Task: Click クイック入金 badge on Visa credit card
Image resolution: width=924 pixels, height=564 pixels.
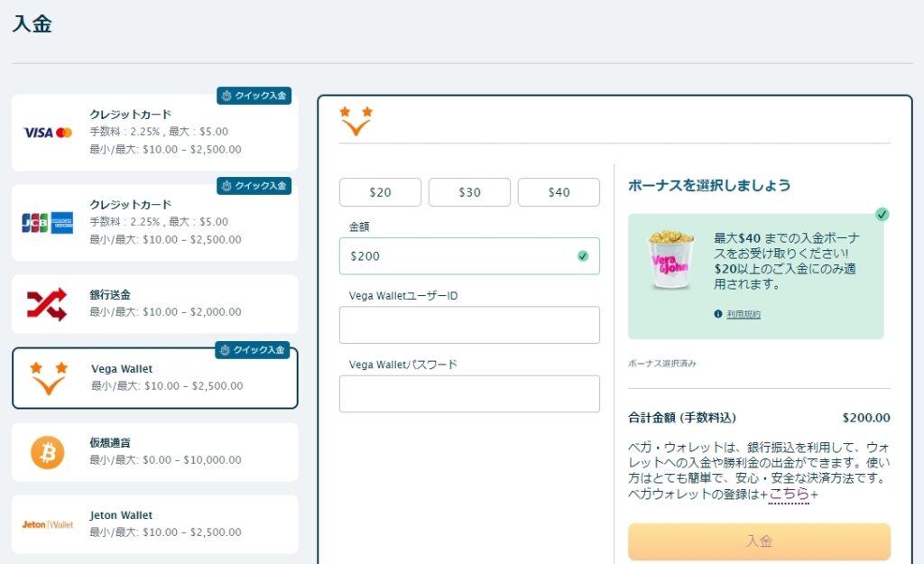Action: click(254, 96)
